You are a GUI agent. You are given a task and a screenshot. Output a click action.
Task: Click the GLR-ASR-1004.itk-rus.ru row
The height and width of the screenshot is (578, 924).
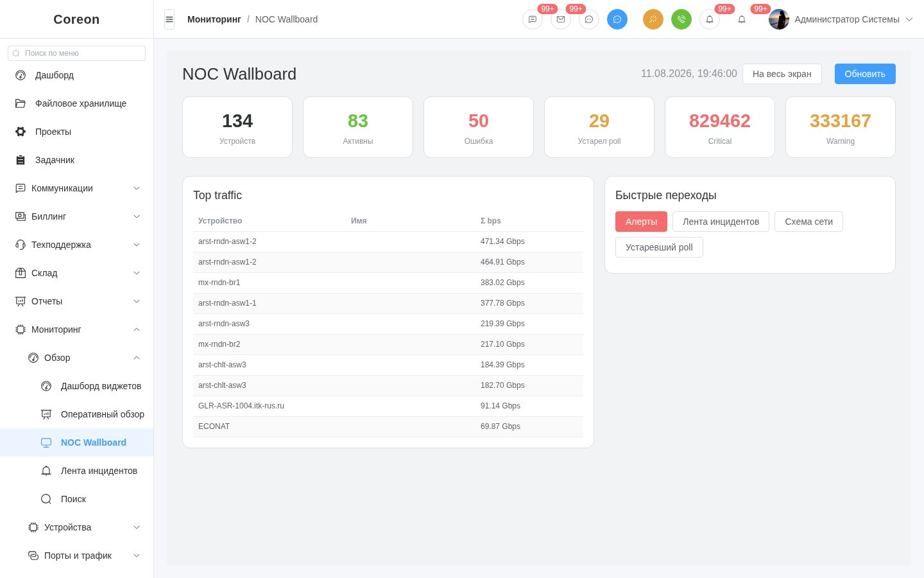click(x=388, y=406)
